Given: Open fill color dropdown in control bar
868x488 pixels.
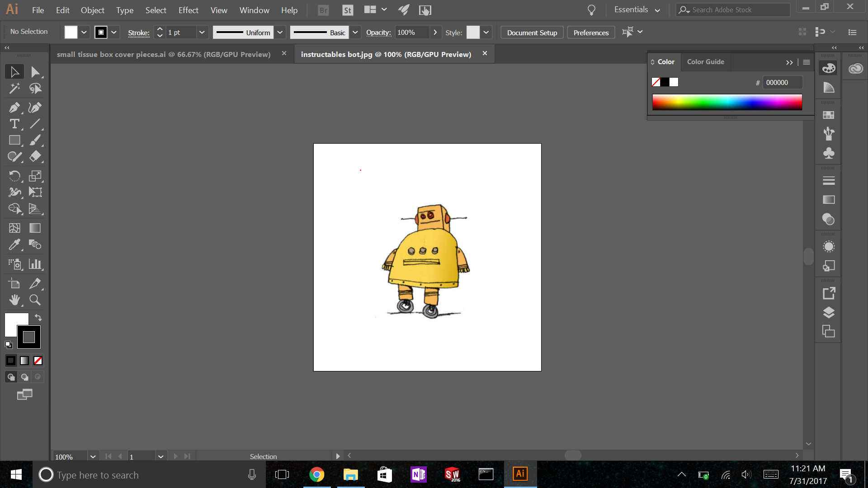Looking at the screenshot, I should point(84,33).
